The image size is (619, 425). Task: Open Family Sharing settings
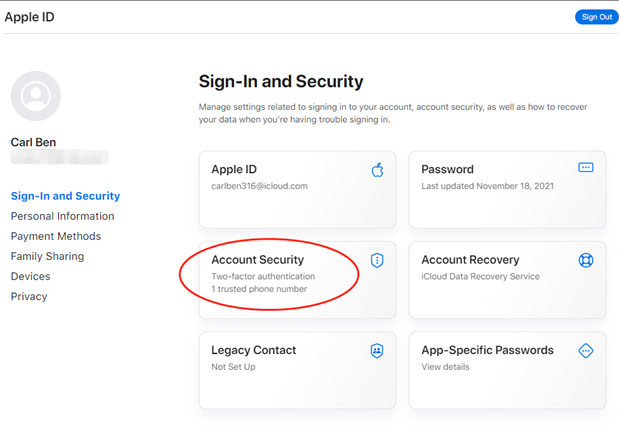(x=47, y=256)
